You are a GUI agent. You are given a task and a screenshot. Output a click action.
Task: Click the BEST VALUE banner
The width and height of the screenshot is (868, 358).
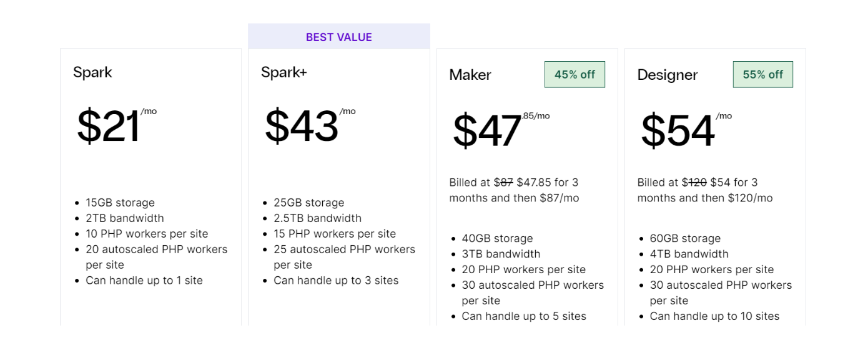point(338,37)
